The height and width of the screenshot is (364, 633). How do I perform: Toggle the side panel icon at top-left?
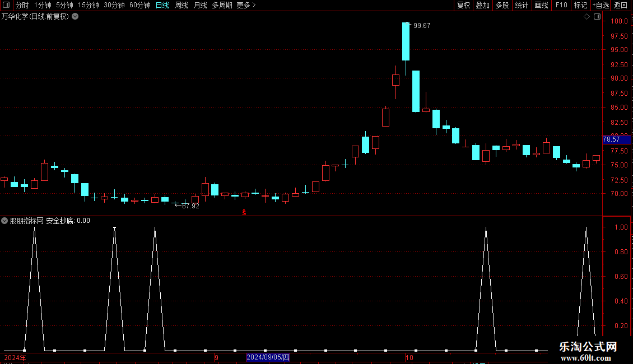6,5
